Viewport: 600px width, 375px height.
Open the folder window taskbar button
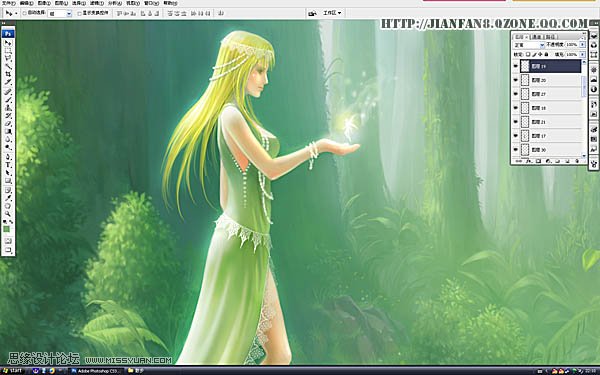coord(136,371)
